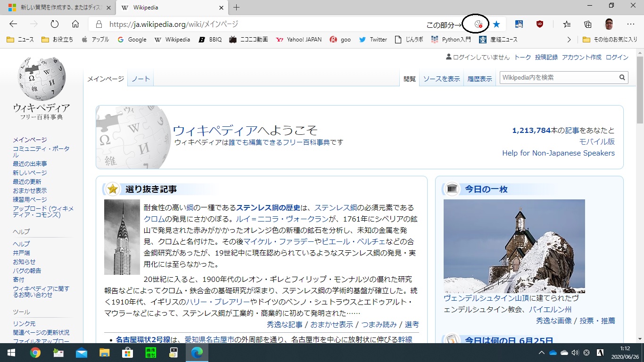Viewport: 644px width, 362px height.
Task: Open File Explorer from the taskbar
Action: [104, 353]
